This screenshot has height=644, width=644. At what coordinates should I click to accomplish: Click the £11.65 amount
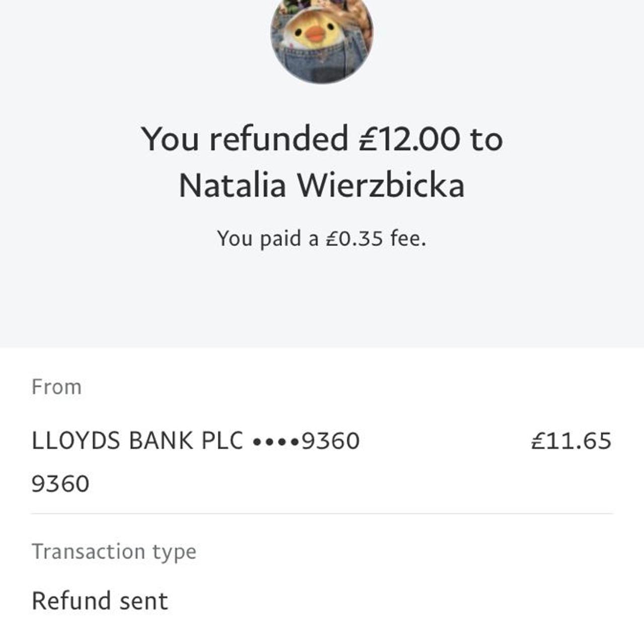coord(571,441)
